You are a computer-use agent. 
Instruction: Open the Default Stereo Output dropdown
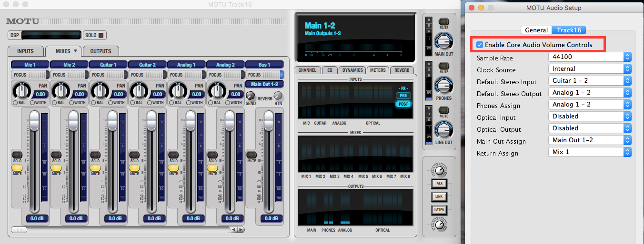pyautogui.click(x=590, y=93)
